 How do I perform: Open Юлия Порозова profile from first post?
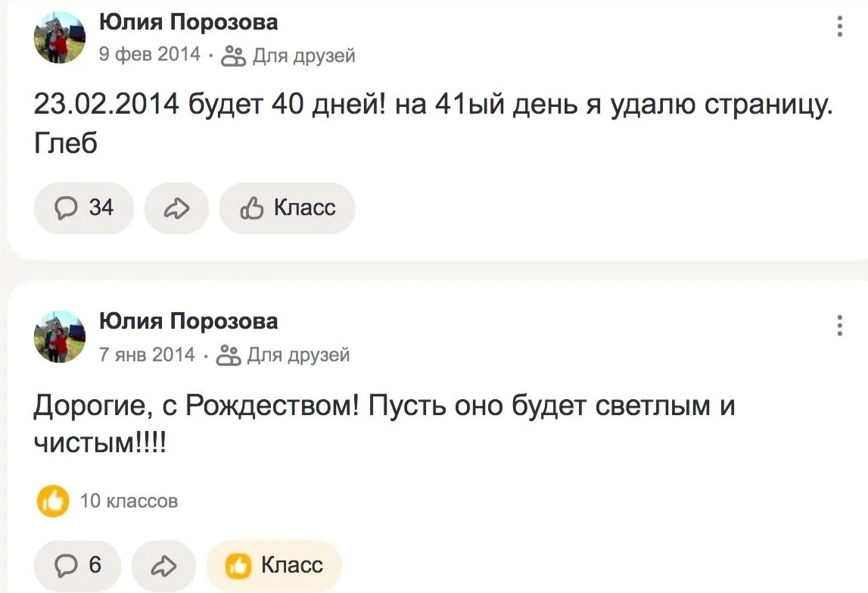pyautogui.click(x=188, y=22)
